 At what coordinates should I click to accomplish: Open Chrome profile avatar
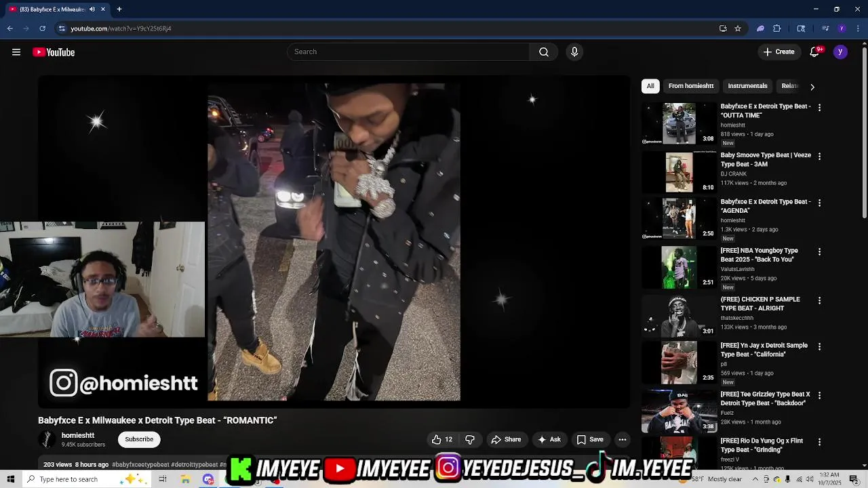point(842,28)
